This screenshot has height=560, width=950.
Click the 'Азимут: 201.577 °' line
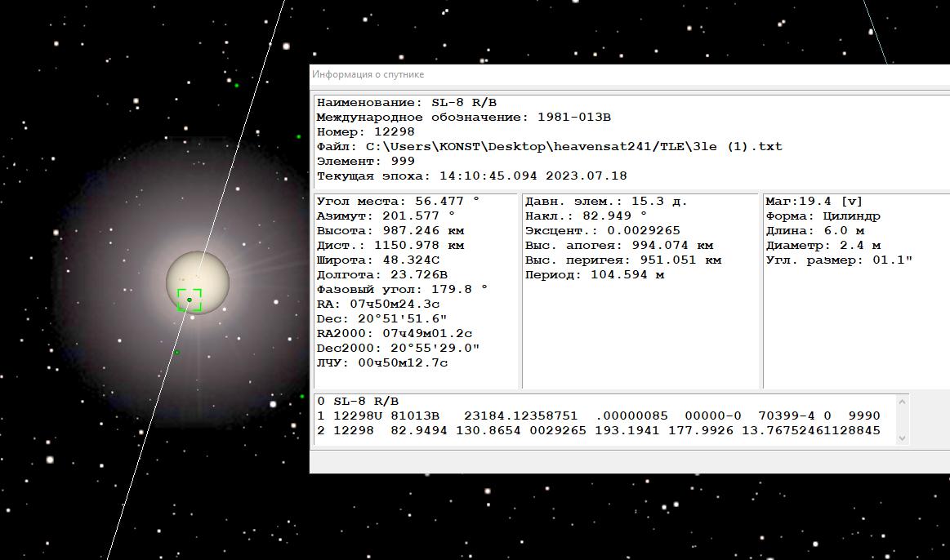pyautogui.click(x=386, y=216)
